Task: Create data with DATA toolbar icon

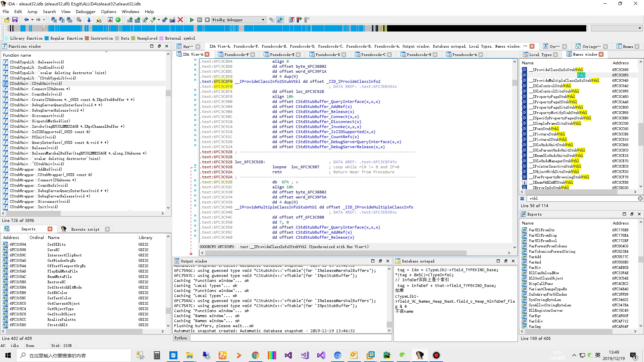Action: [x=138, y=20]
